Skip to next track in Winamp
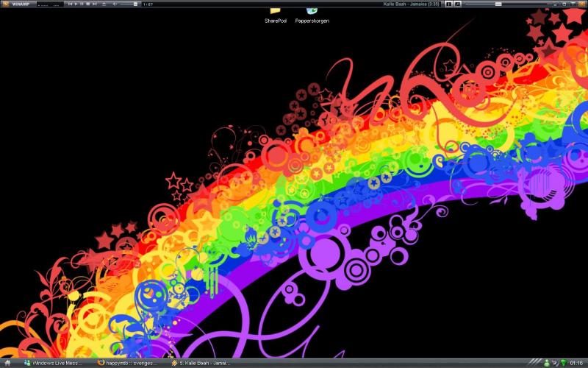 point(95,4)
